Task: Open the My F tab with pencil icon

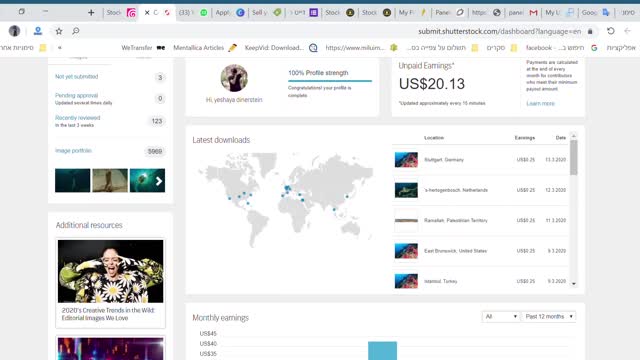Action: click(413, 13)
